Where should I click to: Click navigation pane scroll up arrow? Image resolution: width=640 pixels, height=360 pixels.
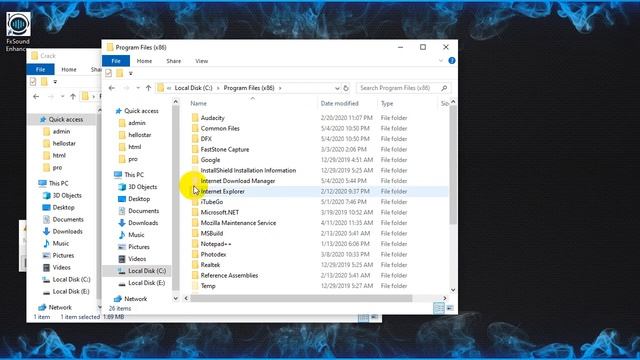click(176, 102)
